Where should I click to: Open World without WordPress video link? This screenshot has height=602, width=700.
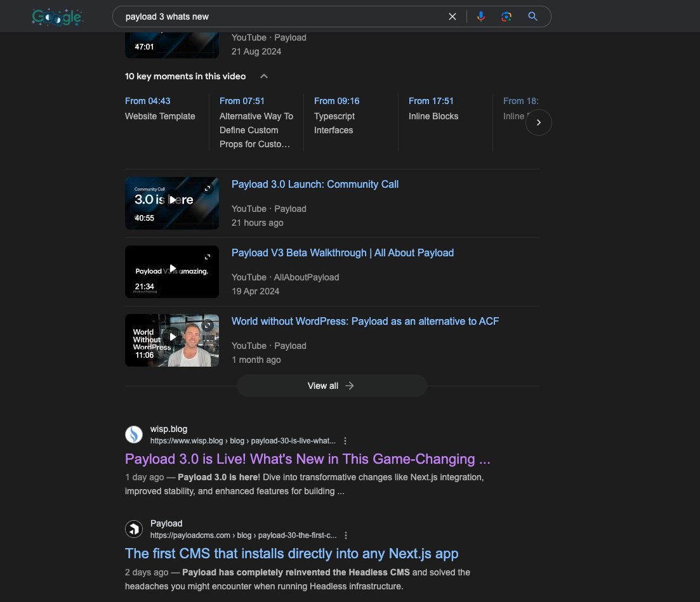365,322
